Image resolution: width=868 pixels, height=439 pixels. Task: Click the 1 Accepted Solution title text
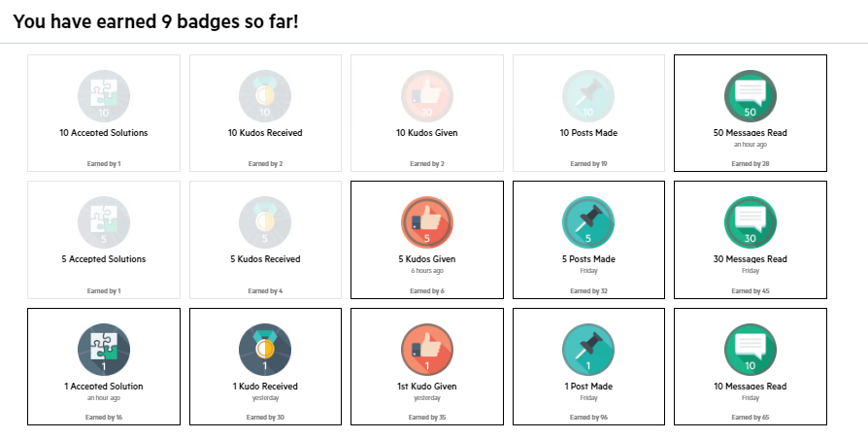pos(104,387)
